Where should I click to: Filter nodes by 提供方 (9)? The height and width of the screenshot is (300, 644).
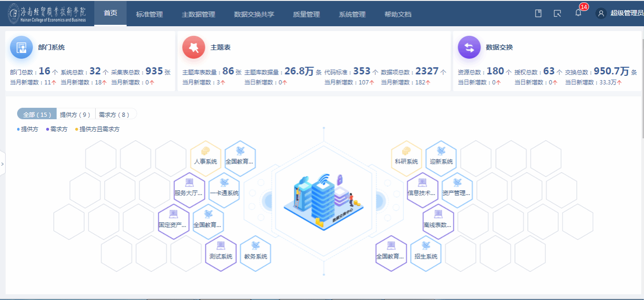click(75, 114)
